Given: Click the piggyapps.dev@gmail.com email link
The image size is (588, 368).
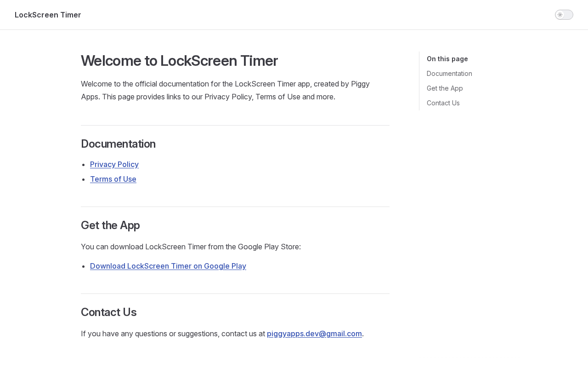Looking at the screenshot, I should (x=314, y=333).
